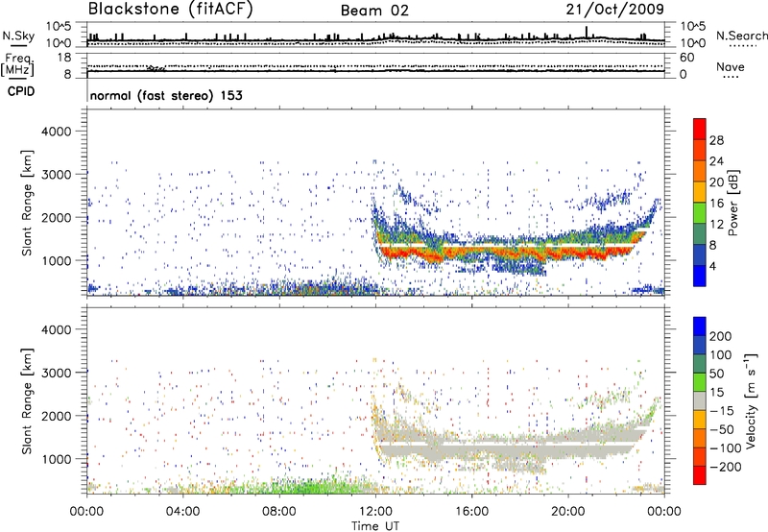Click the 'Freq. [MHz]' axis label
This screenshot has height=532, width=768.
pos(17,64)
